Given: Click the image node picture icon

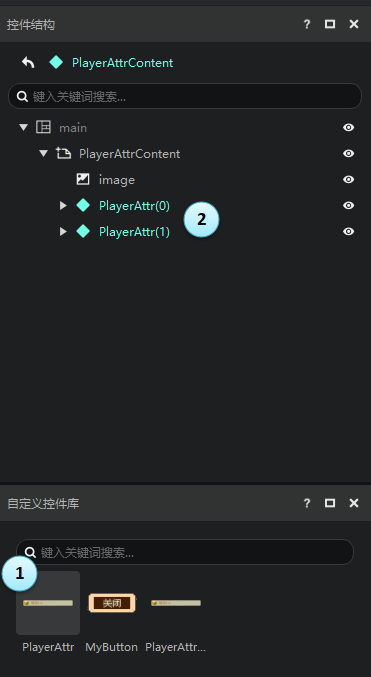Looking at the screenshot, I should pos(83,179).
